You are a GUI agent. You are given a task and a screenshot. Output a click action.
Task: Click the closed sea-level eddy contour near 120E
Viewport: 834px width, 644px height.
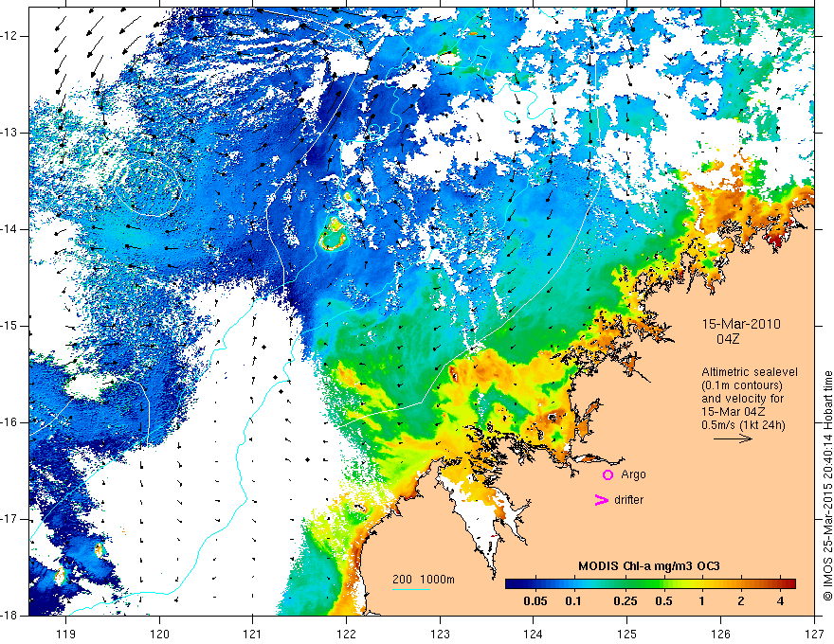click(149, 186)
